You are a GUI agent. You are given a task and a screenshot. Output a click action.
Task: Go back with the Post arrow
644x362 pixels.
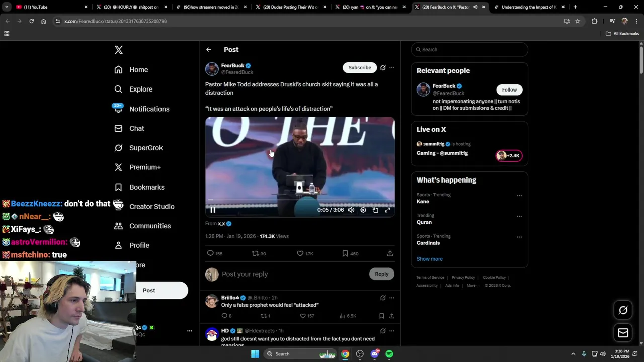[208, 50]
